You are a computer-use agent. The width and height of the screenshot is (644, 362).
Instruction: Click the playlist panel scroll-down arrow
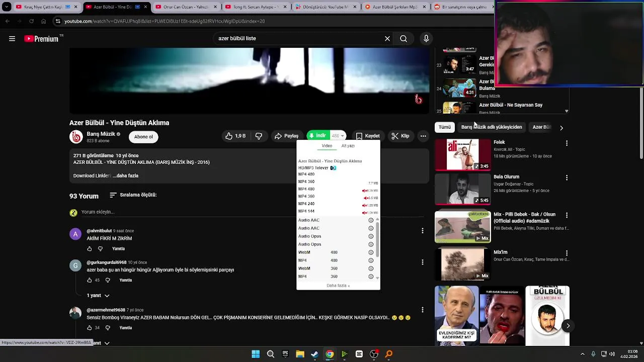[x=567, y=111]
